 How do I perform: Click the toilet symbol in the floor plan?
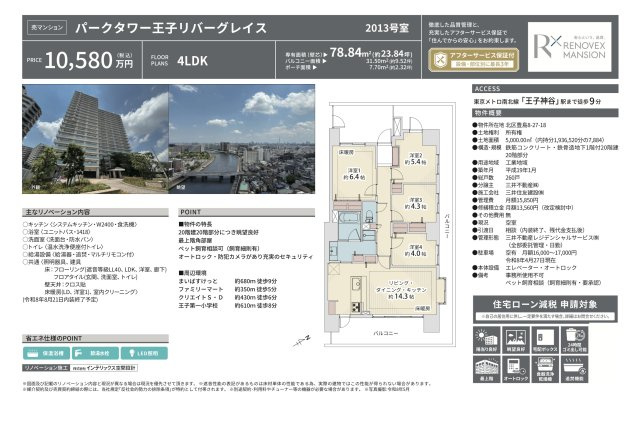(x=369, y=215)
